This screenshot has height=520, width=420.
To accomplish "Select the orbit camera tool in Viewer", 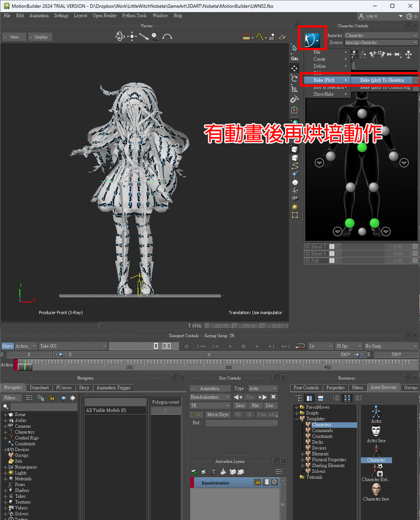I will 120,37.
